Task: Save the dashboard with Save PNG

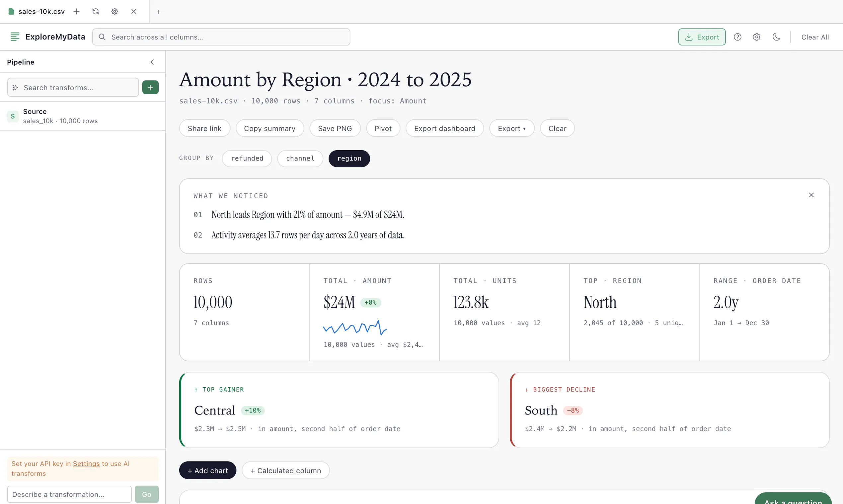Action: coord(335,128)
